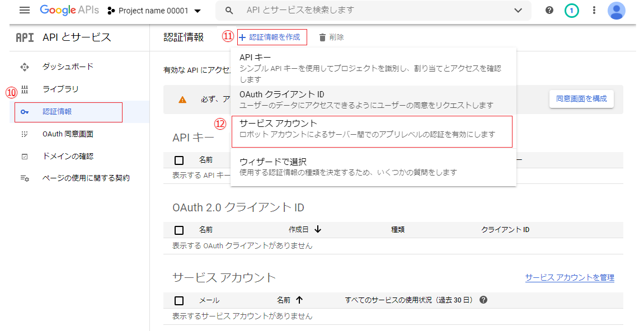Open the notifications badge icon
Viewport: 644px width, 331px height.
pos(571,11)
